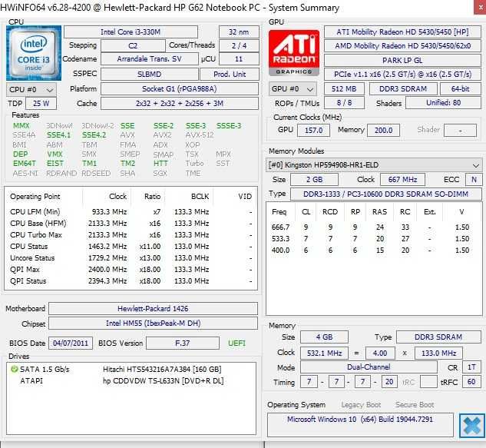The image size is (486, 448).
Task: Click the Microsoft Windows 10 (x64) Build field
Action: point(360,425)
